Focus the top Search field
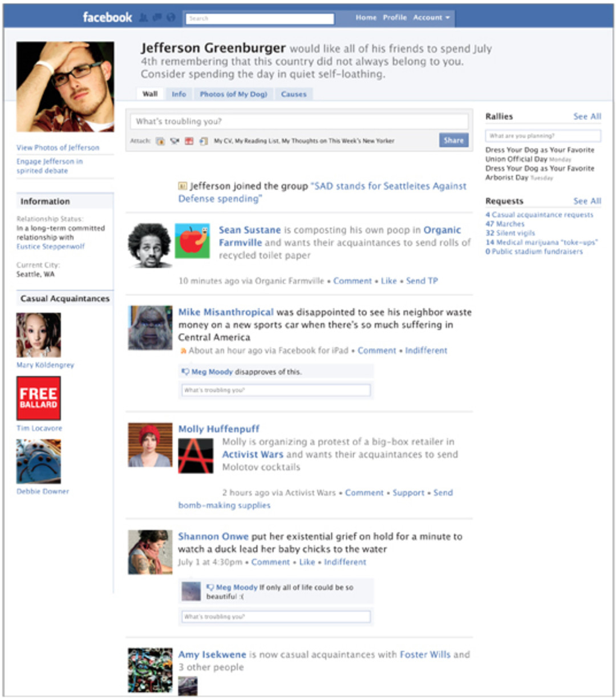The width and height of the screenshot is (616, 698). point(260,18)
